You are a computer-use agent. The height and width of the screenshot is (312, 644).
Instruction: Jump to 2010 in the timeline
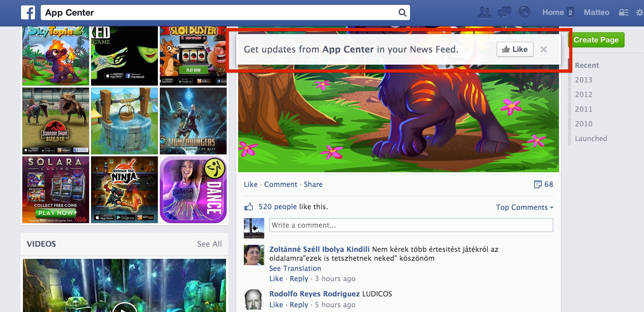[584, 124]
